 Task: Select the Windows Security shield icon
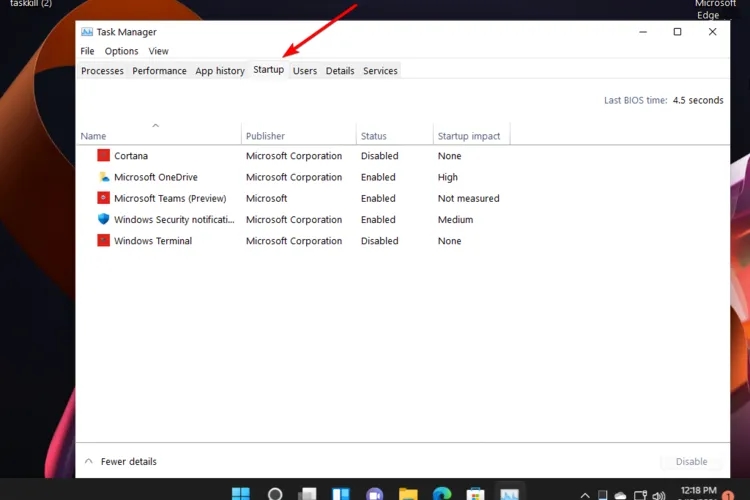pyautogui.click(x=104, y=219)
